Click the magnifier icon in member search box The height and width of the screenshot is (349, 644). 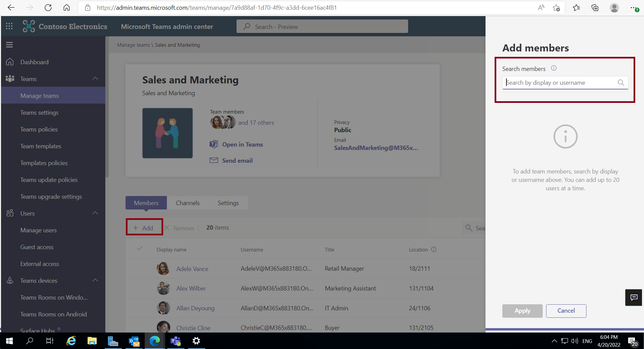(621, 83)
